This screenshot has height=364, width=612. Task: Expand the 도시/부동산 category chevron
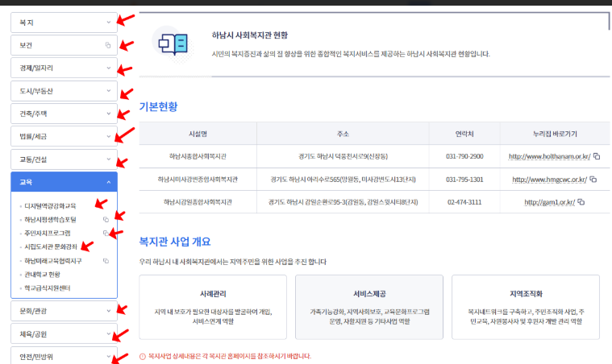point(108,91)
